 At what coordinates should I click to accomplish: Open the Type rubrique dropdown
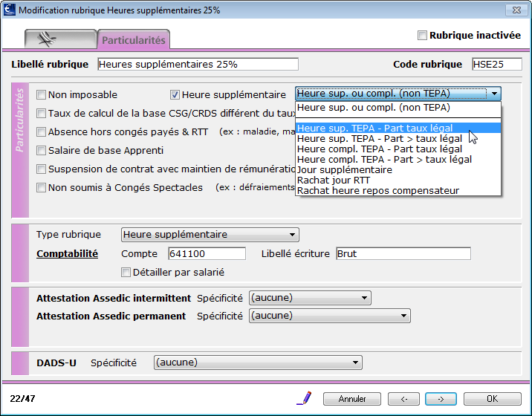[210, 235]
